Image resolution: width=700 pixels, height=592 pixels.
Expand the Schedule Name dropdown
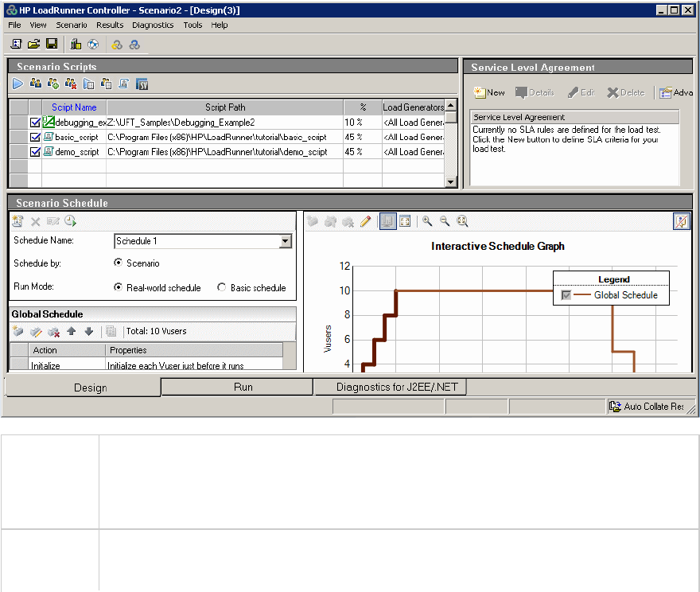(x=286, y=241)
